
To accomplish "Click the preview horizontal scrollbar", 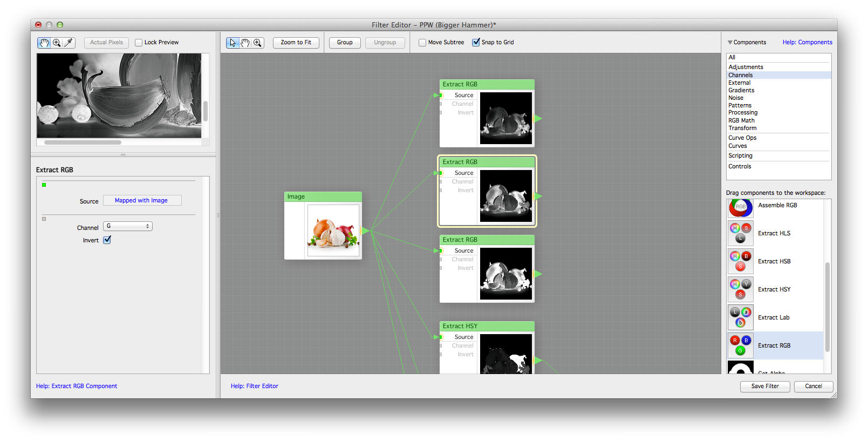I will (83, 143).
